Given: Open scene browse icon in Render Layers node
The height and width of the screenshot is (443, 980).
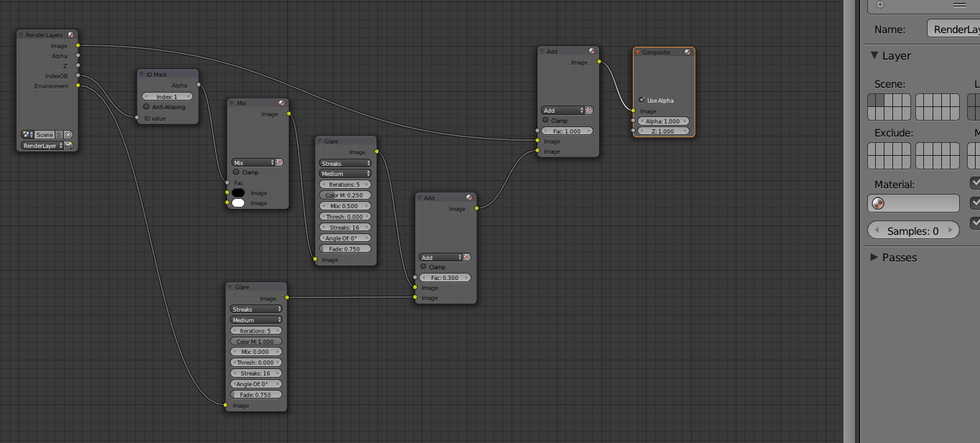Looking at the screenshot, I should tap(27, 134).
